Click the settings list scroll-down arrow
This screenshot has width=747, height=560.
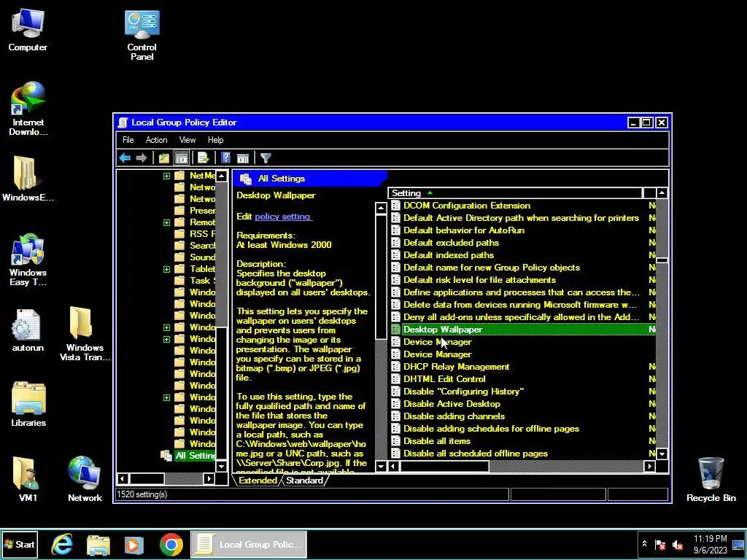pos(662,454)
